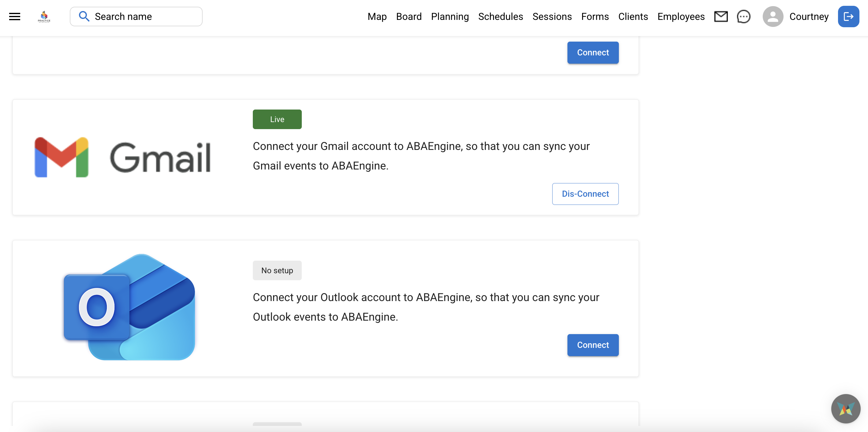This screenshot has height=432, width=868.
Task: Connect the Outlook account
Action: 593,345
